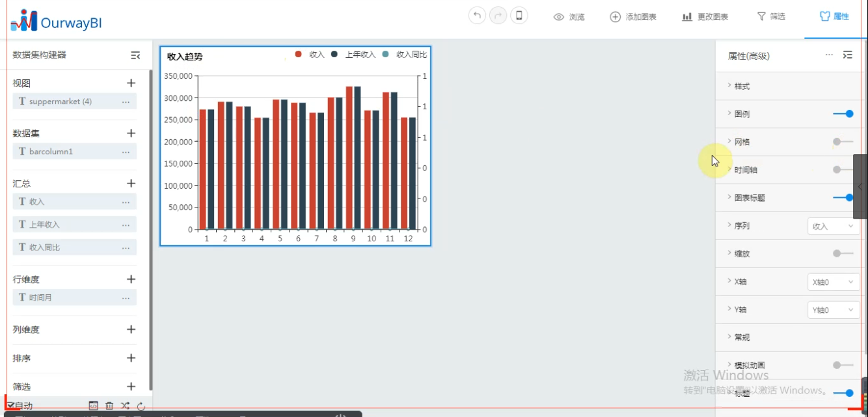Open more options for 收入 field
The height and width of the screenshot is (417, 868).
pos(126,202)
